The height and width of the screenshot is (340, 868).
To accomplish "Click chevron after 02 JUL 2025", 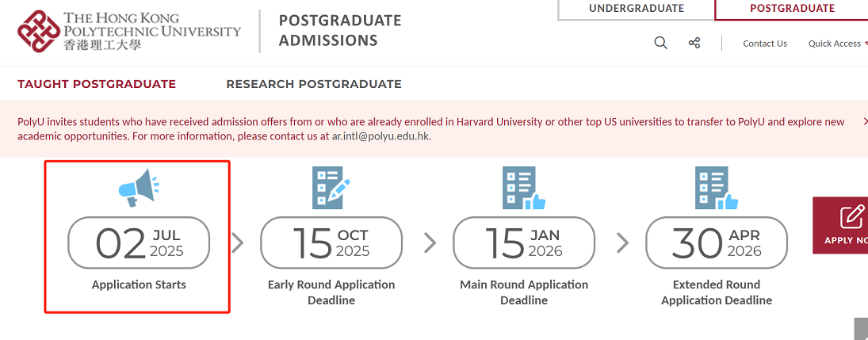I will tap(238, 243).
